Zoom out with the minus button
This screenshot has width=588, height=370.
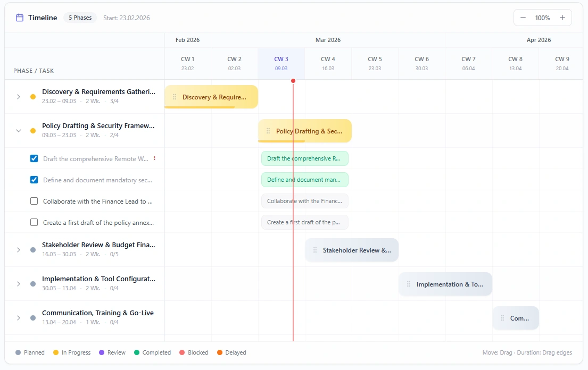pos(523,17)
